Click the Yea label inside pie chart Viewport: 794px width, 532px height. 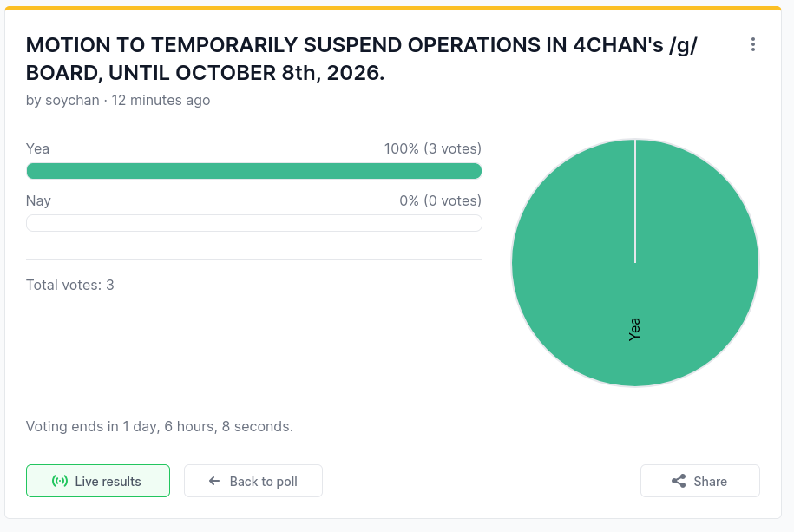(x=634, y=329)
